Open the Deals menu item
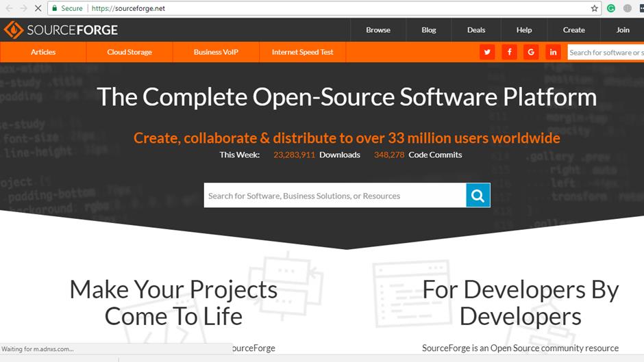This screenshot has height=362, width=644. pyautogui.click(x=476, y=30)
